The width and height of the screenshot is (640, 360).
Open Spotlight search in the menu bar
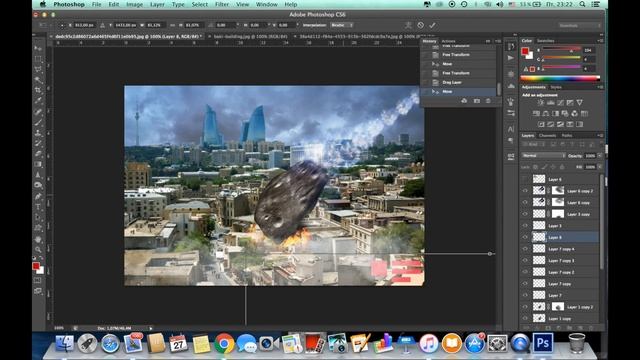click(x=582, y=4)
